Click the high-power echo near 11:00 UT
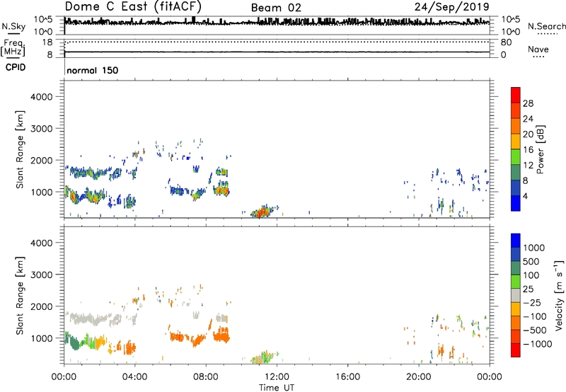This screenshot has width=566, height=392. click(x=262, y=212)
